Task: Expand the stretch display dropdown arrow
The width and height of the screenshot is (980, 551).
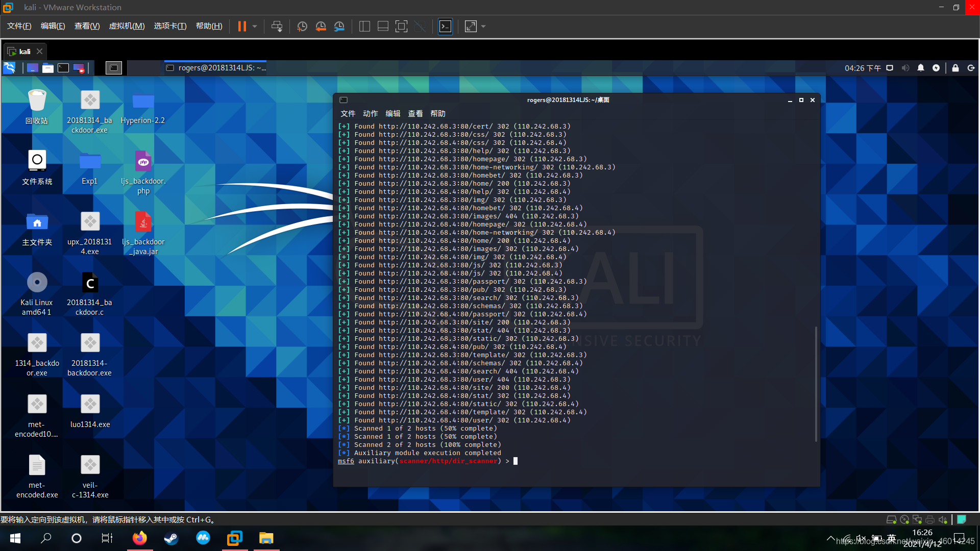Action: (483, 26)
